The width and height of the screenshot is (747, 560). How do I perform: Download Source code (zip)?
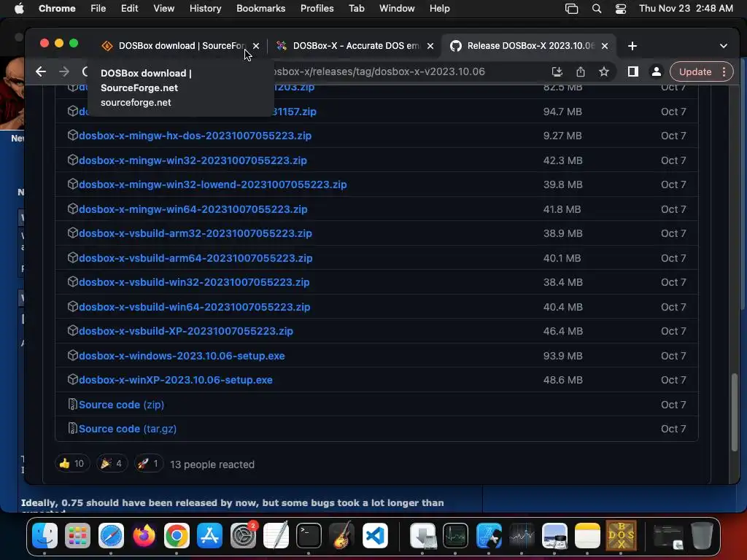(x=122, y=405)
